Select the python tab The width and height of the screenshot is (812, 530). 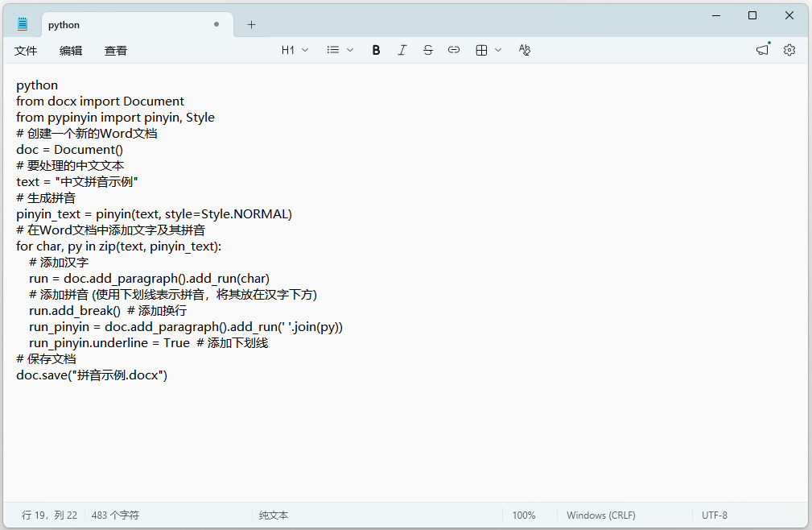[138, 25]
